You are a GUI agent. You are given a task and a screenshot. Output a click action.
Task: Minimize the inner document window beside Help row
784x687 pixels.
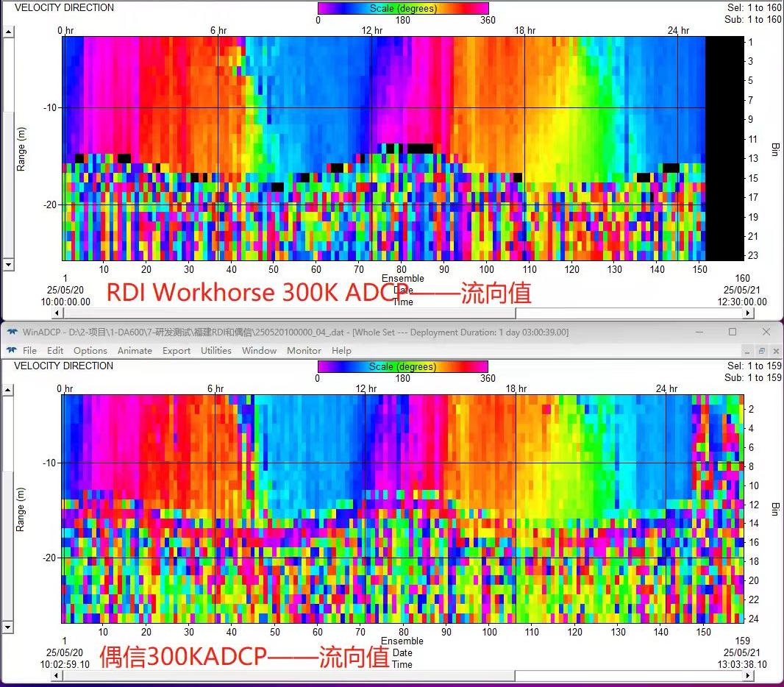point(746,351)
